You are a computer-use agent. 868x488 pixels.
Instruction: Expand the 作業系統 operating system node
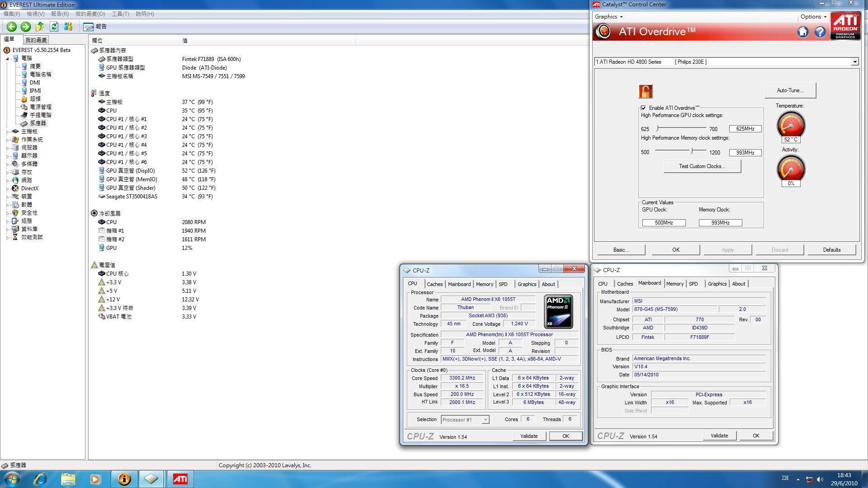(x=8, y=140)
